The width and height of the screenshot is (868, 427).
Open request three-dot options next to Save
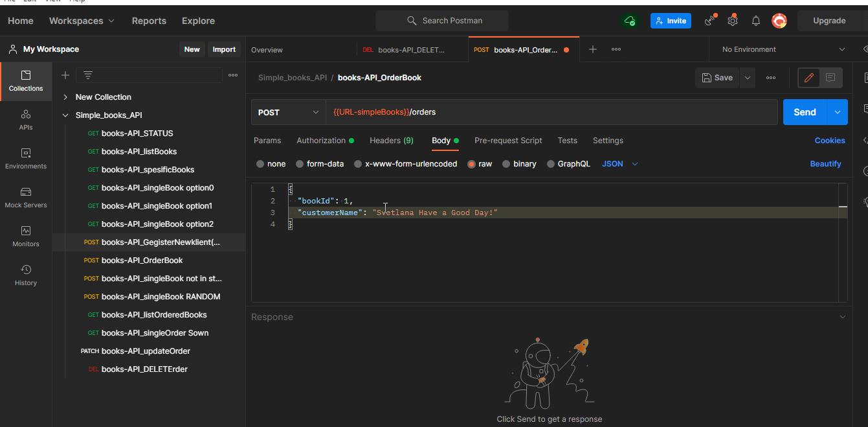771,78
